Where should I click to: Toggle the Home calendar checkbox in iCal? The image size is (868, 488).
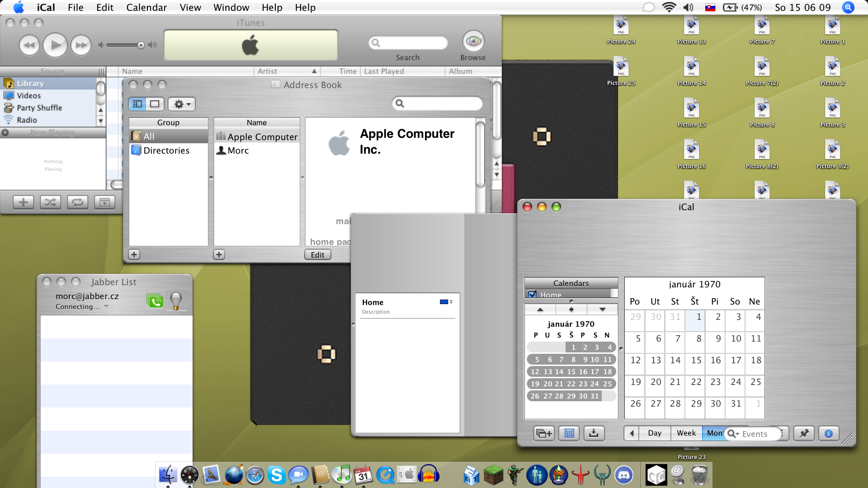coord(533,295)
